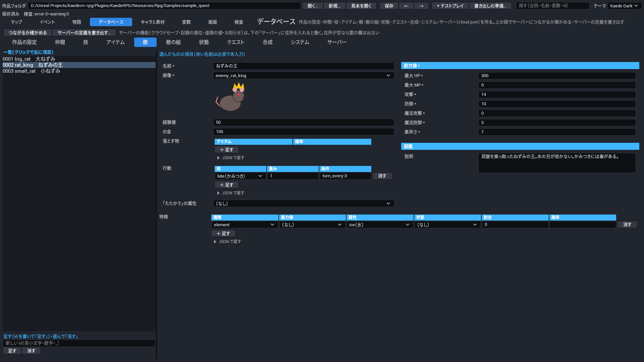Select the サーバー database sub-tab

coord(337,42)
